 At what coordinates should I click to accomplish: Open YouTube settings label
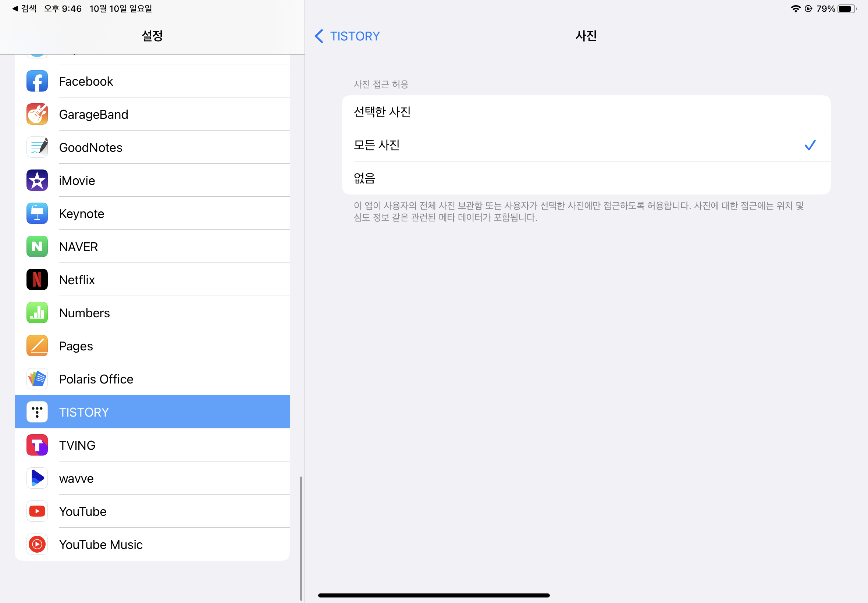click(83, 511)
